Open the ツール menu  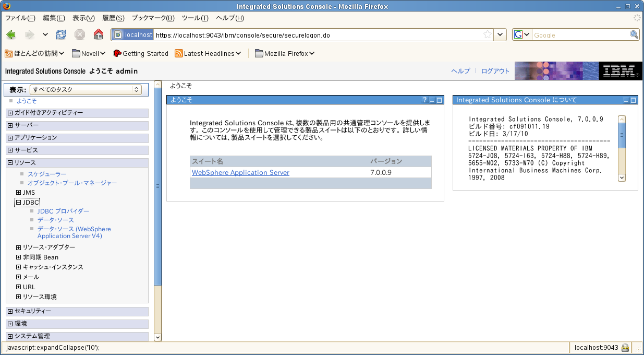195,18
